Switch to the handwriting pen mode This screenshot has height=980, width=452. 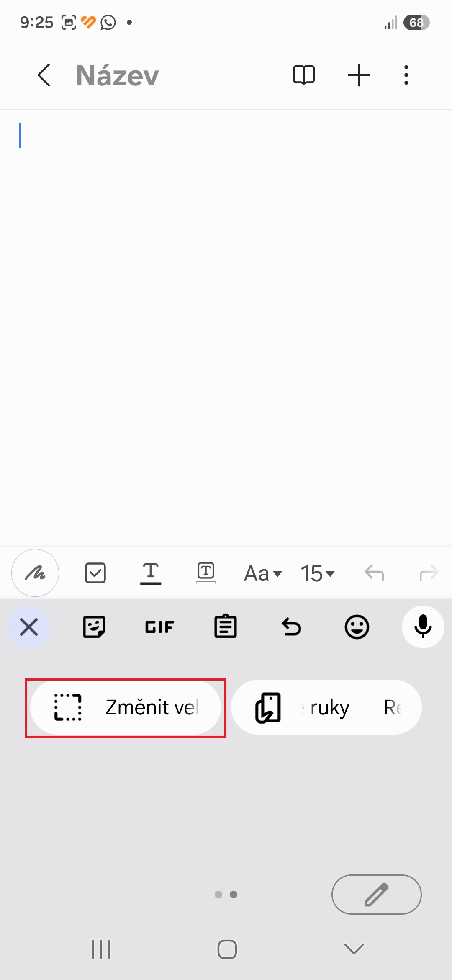click(35, 573)
